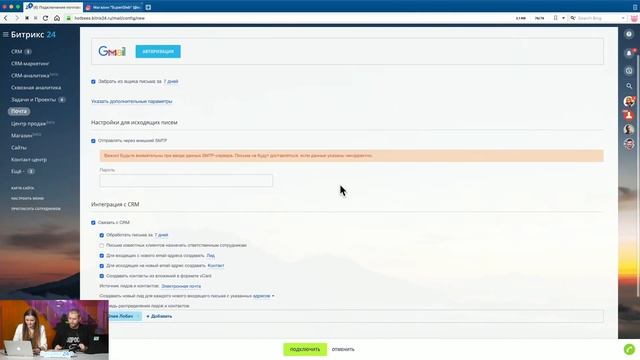
Task: Toggle 'Обрабатывать письма за' checkbox
Action: 102,235
